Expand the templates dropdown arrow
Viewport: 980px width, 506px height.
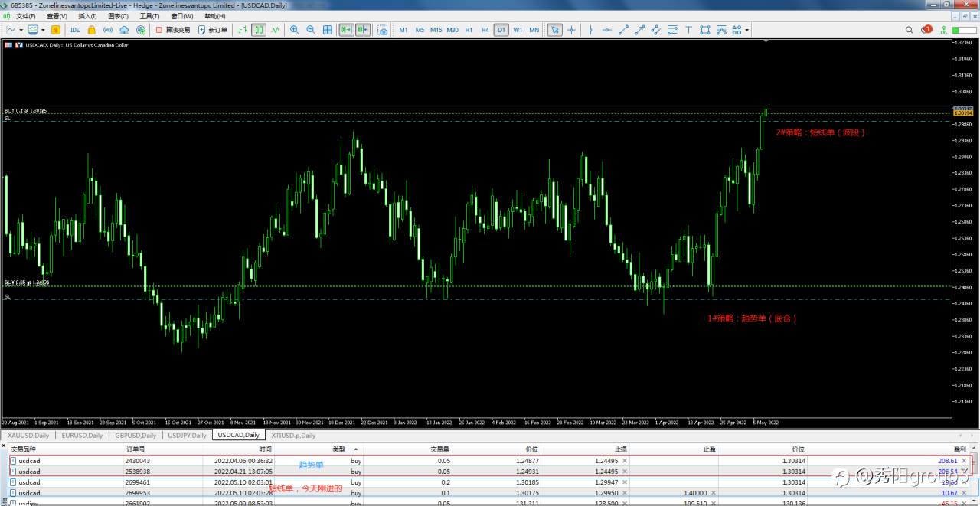(x=43, y=30)
